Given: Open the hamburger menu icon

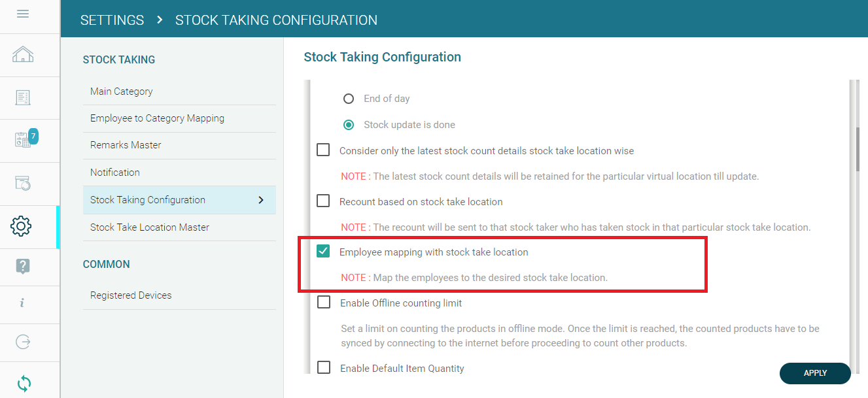Looking at the screenshot, I should [23, 14].
